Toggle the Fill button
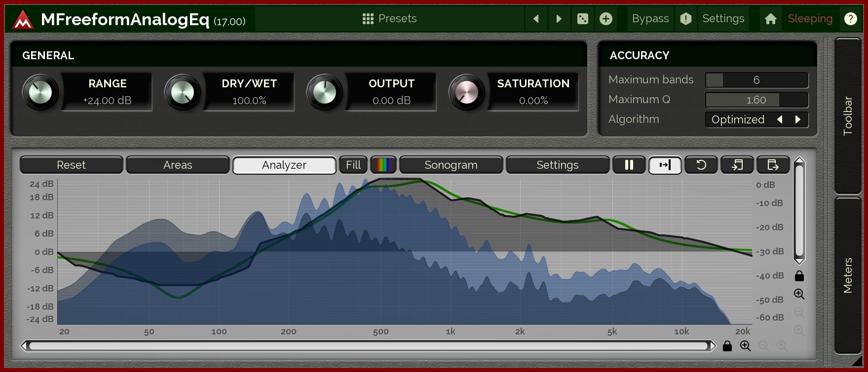This screenshot has height=372, width=868. [x=353, y=165]
